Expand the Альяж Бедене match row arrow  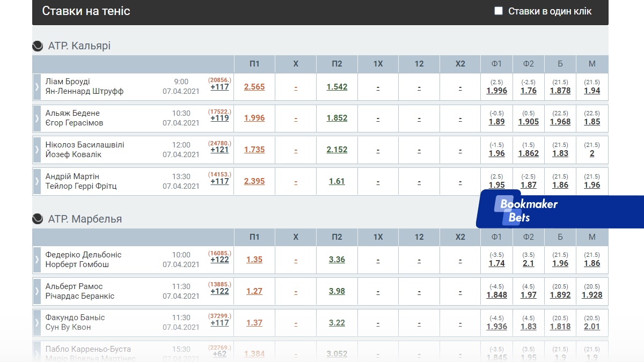(x=37, y=118)
